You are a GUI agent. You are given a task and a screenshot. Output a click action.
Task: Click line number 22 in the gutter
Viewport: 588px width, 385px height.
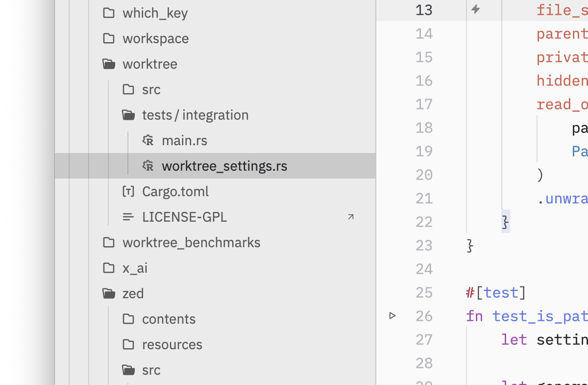point(424,222)
